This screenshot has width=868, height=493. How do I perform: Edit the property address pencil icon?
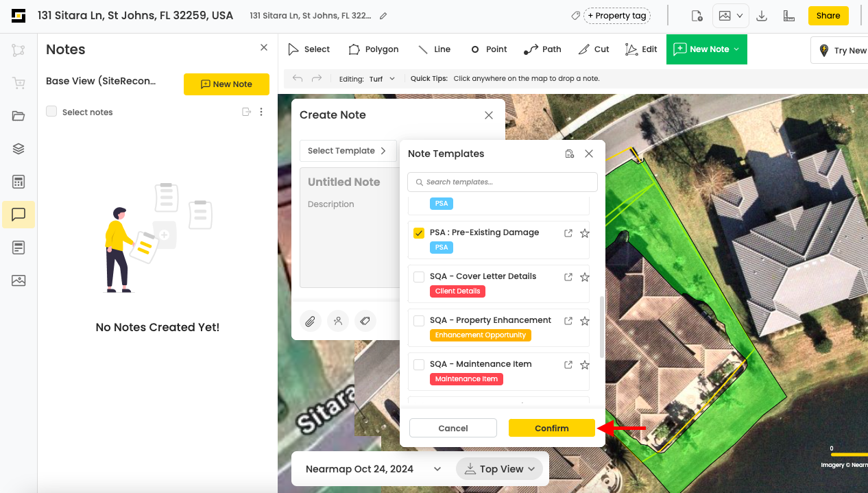pos(383,16)
